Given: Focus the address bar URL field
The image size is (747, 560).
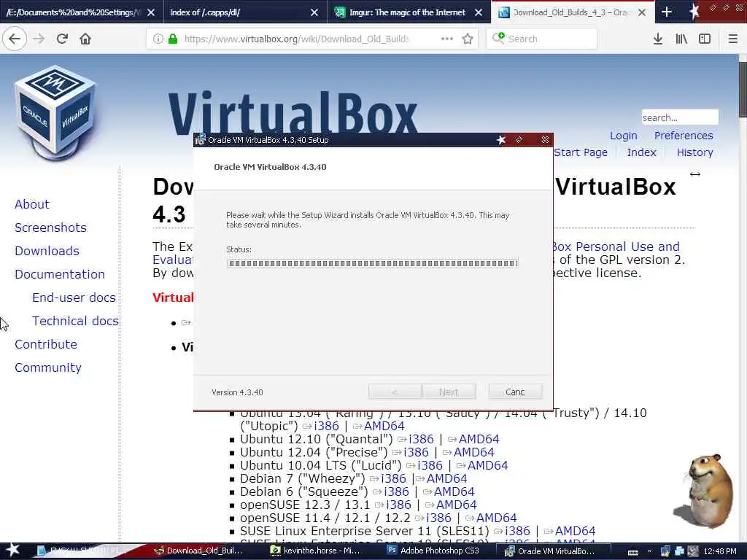Looking at the screenshot, I should coord(296,39).
